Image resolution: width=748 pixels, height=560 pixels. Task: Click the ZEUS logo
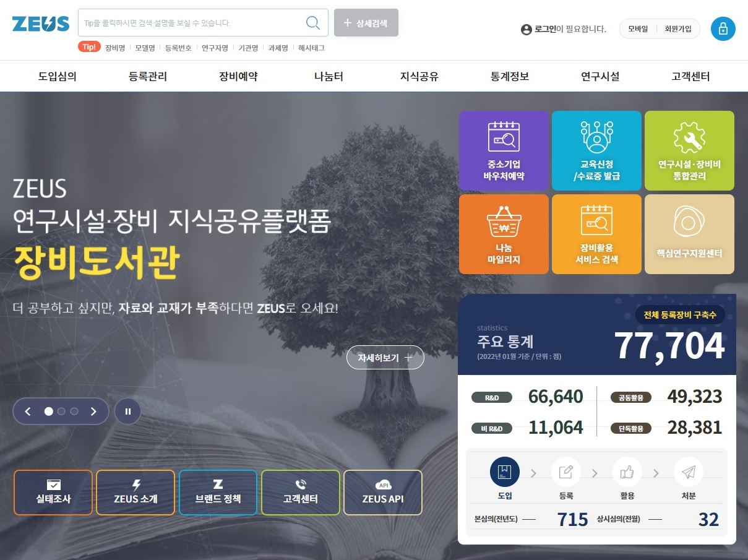41,24
